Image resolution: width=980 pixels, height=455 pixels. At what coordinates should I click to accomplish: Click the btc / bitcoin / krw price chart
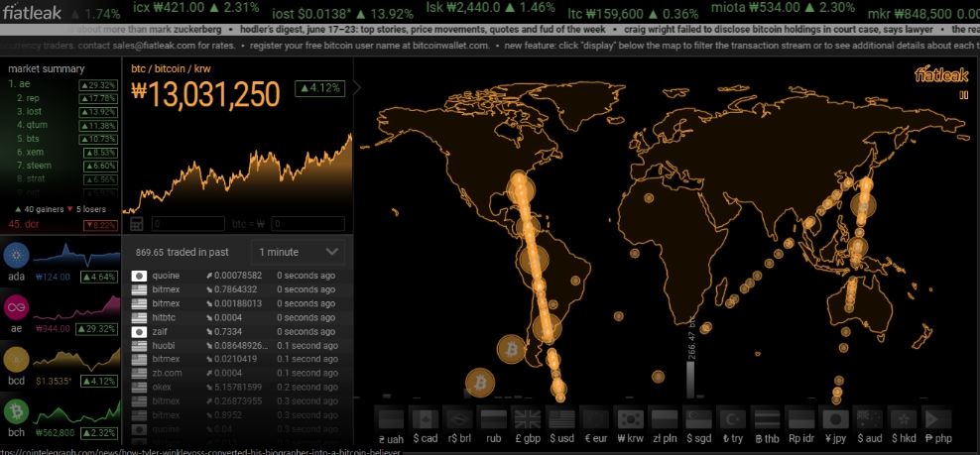[237, 173]
